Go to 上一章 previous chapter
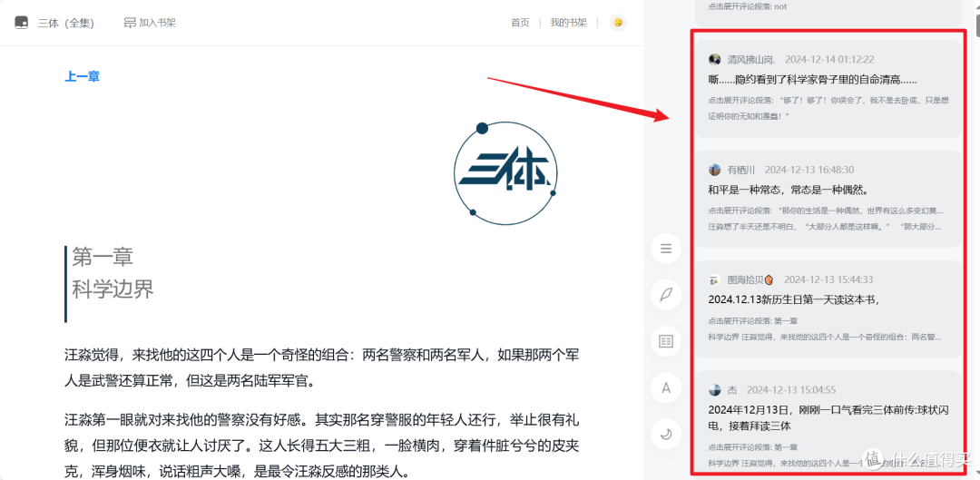The width and height of the screenshot is (980, 480). pyautogui.click(x=82, y=77)
